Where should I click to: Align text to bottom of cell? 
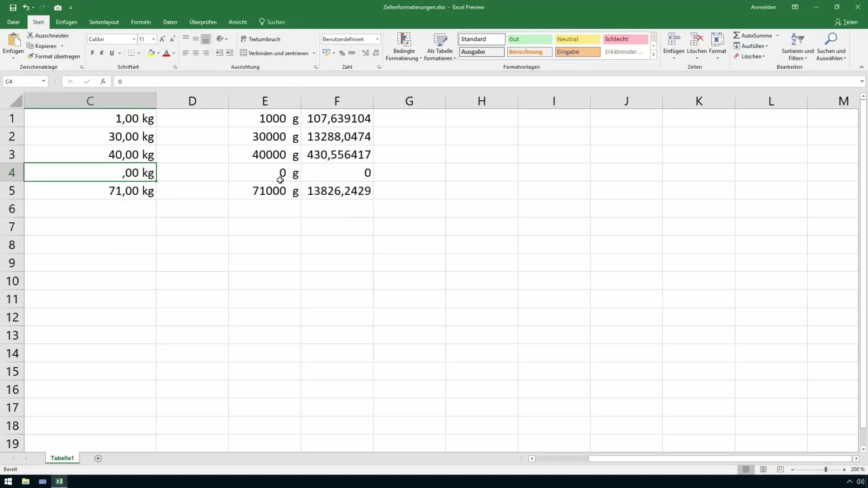[x=206, y=39]
